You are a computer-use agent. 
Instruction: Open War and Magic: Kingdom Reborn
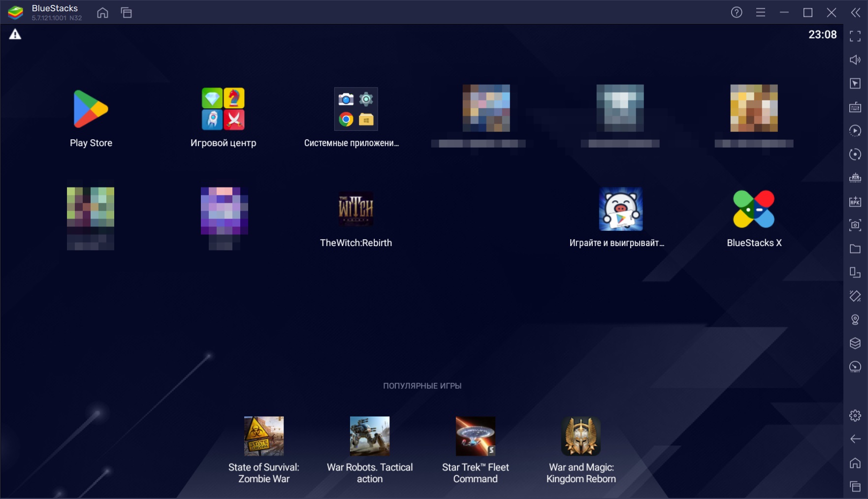click(x=581, y=450)
